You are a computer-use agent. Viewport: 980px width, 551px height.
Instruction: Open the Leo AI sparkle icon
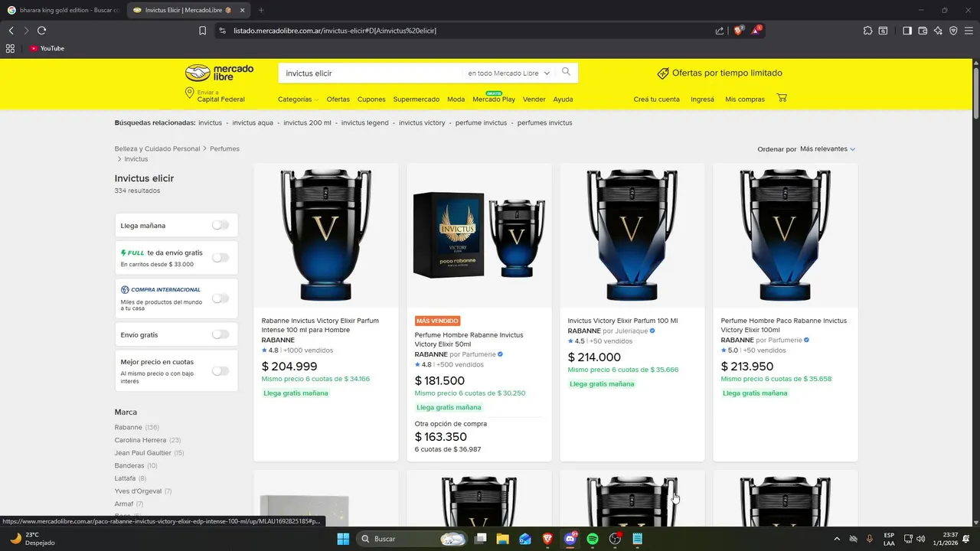(x=938, y=31)
